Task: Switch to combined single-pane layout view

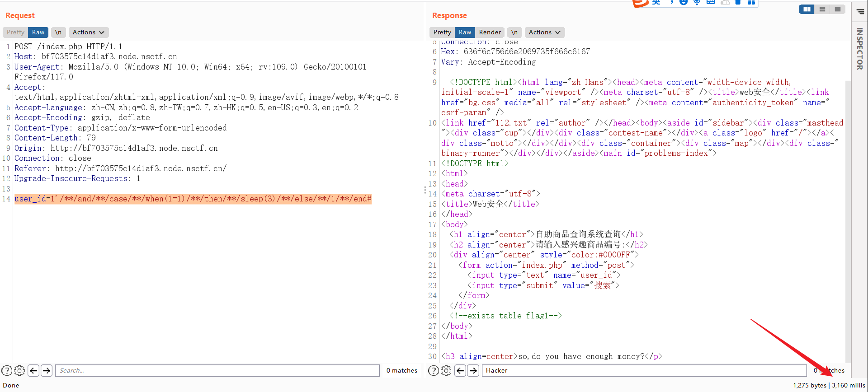Action: click(x=838, y=9)
